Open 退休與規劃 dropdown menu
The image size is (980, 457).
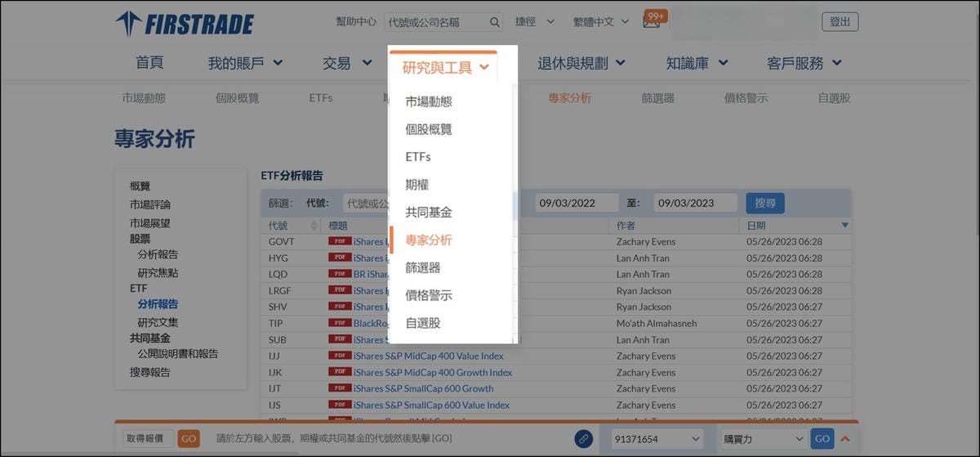click(x=581, y=63)
